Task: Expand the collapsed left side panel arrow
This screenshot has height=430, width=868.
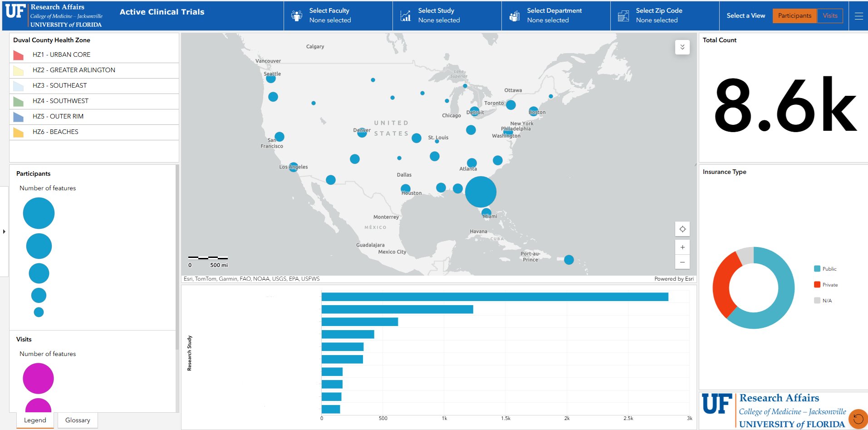Action: 4,232
